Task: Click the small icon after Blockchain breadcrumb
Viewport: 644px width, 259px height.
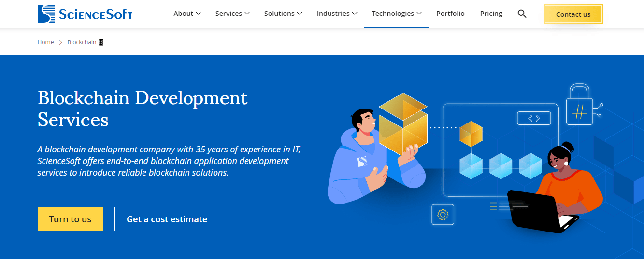Action: coord(101,42)
